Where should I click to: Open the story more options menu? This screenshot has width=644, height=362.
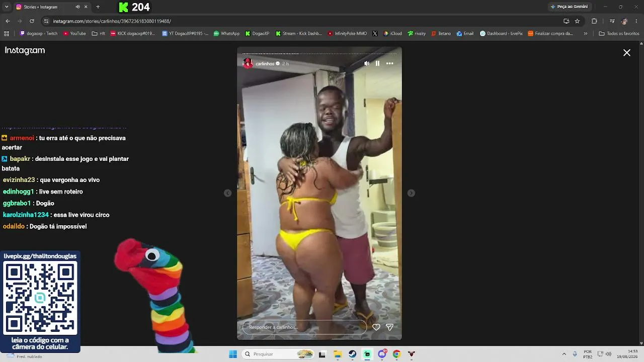pos(389,63)
